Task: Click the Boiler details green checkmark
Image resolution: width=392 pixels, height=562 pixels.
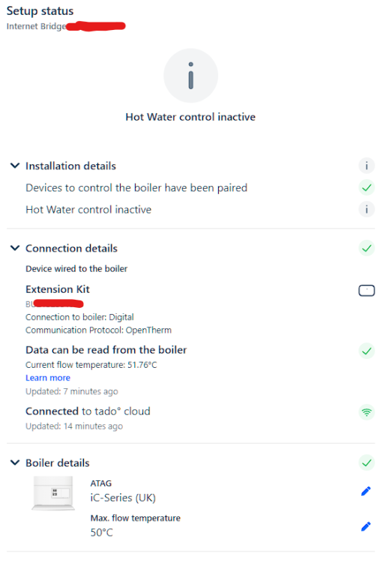Action: (367, 463)
